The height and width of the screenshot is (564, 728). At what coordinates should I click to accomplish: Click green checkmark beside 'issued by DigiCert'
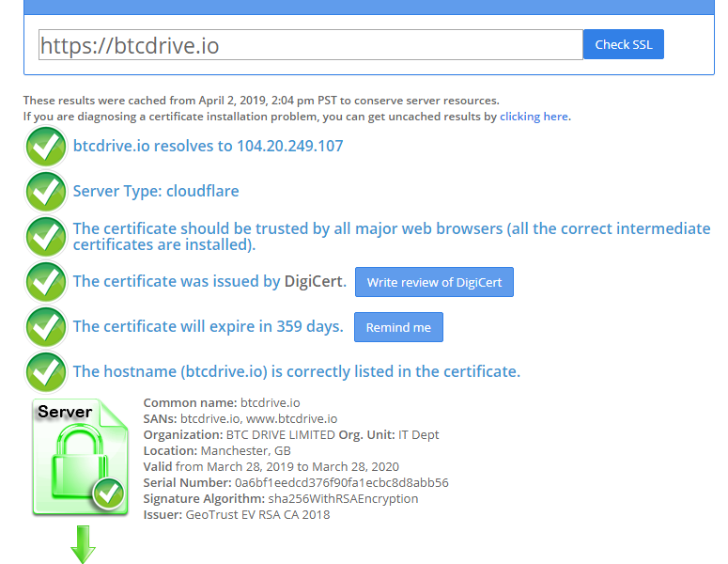click(x=45, y=282)
